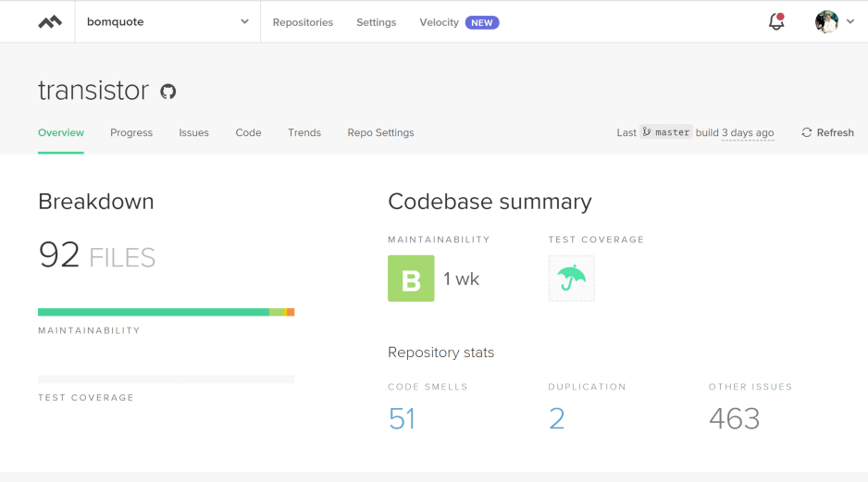Switch to the Trends tab
Viewport: 868px width, 482px height.
pos(304,133)
